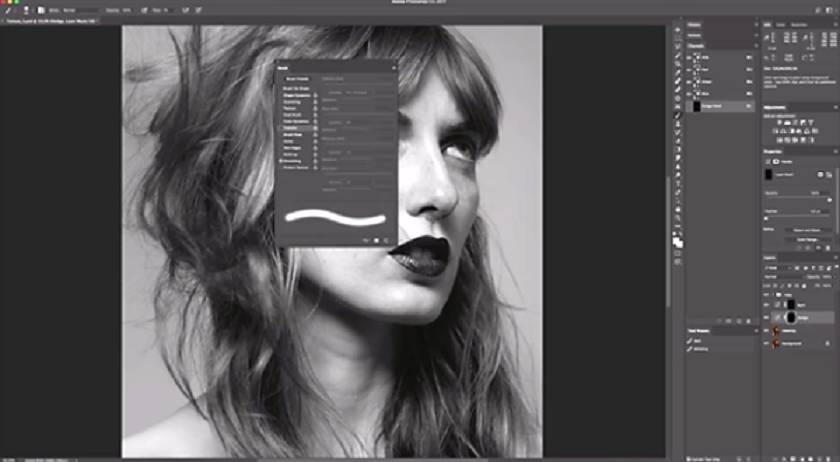
Task: Toggle Quick Mask mode below color swatches
Action: click(x=678, y=254)
